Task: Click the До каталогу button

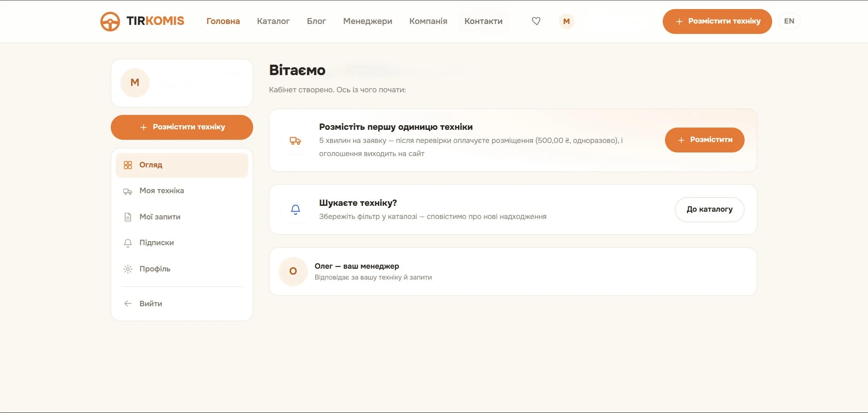Action: coord(710,209)
